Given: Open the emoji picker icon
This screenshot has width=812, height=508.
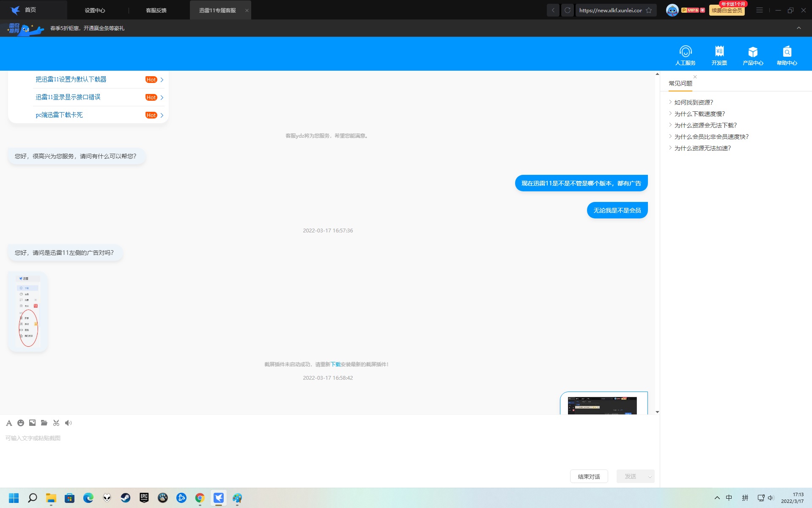Looking at the screenshot, I should pos(21,423).
